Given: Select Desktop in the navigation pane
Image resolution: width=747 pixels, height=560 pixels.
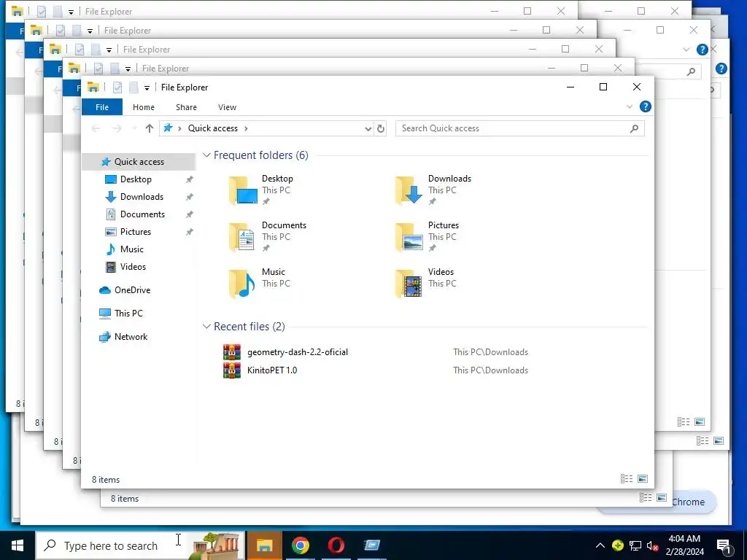Looking at the screenshot, I should [136, 179].
